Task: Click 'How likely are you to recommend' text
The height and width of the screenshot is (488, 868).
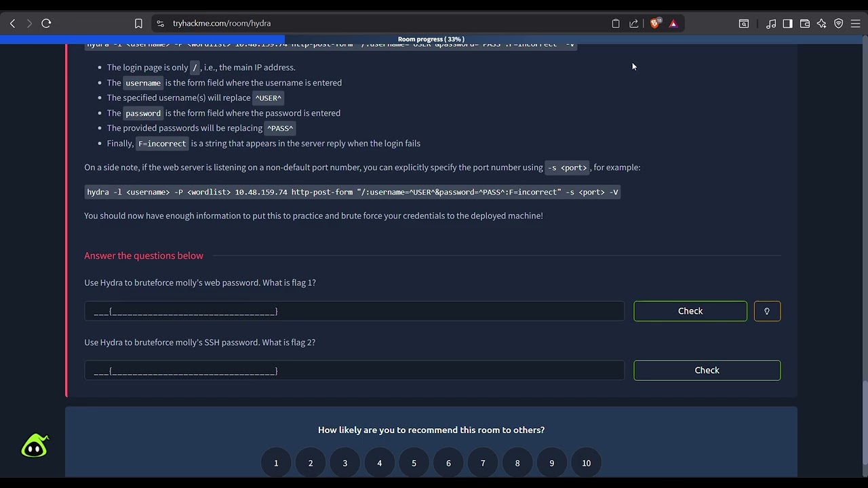Action: point(431,430)
